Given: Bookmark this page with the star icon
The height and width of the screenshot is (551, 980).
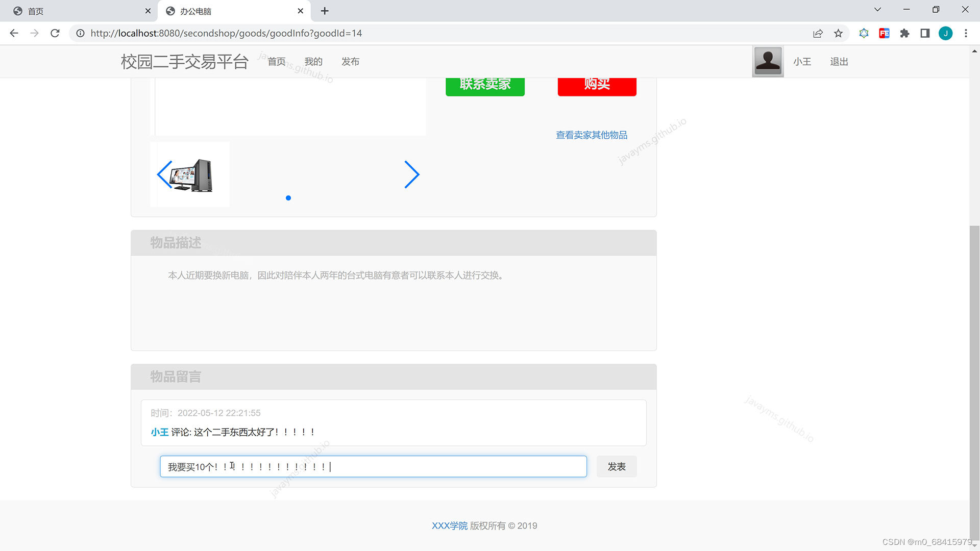Looking at the screenshot, I should [838, 33].
